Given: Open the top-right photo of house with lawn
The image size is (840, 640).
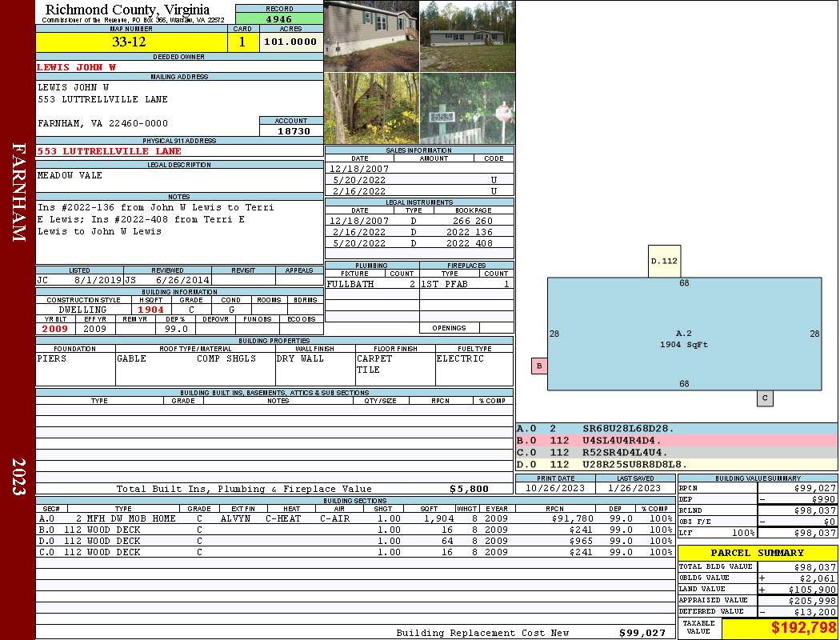Looking at the screenshot, I should coord(467,36).
